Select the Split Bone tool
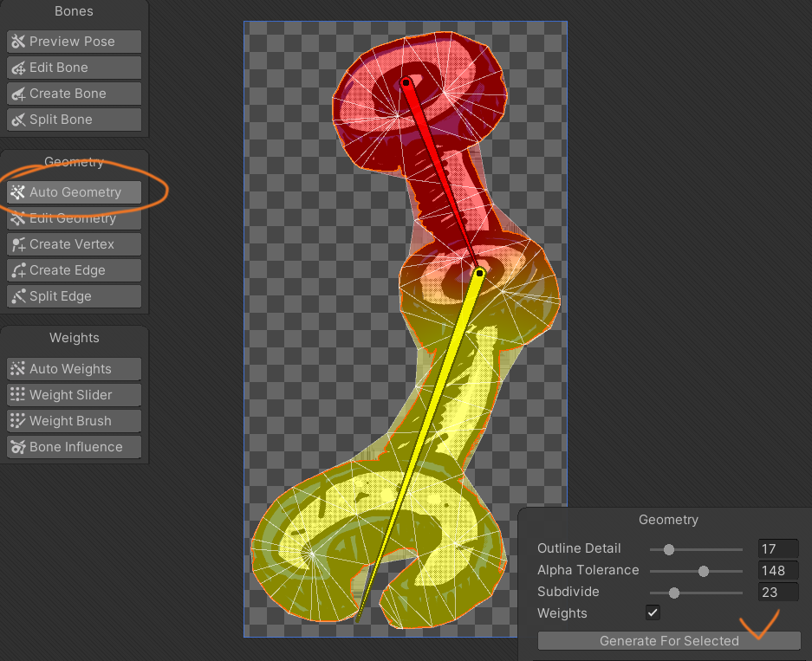The width and height of the screenshot is (812, 661). (74, 120)
